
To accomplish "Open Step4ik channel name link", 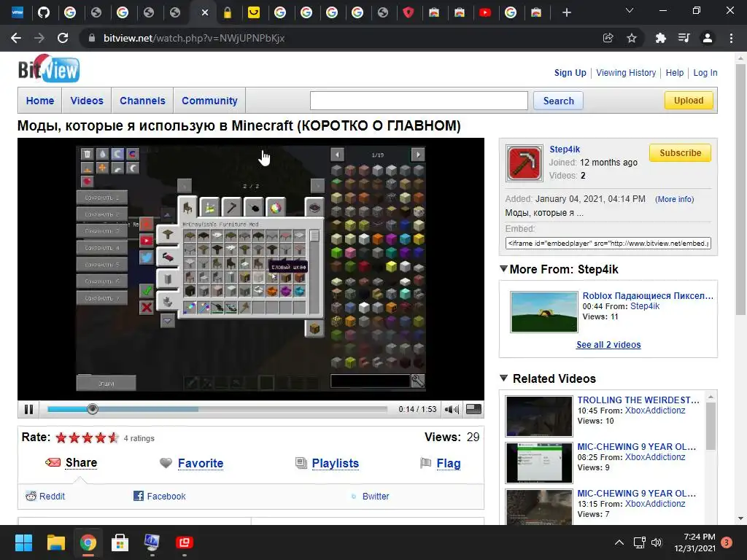I will coord(565,149).
